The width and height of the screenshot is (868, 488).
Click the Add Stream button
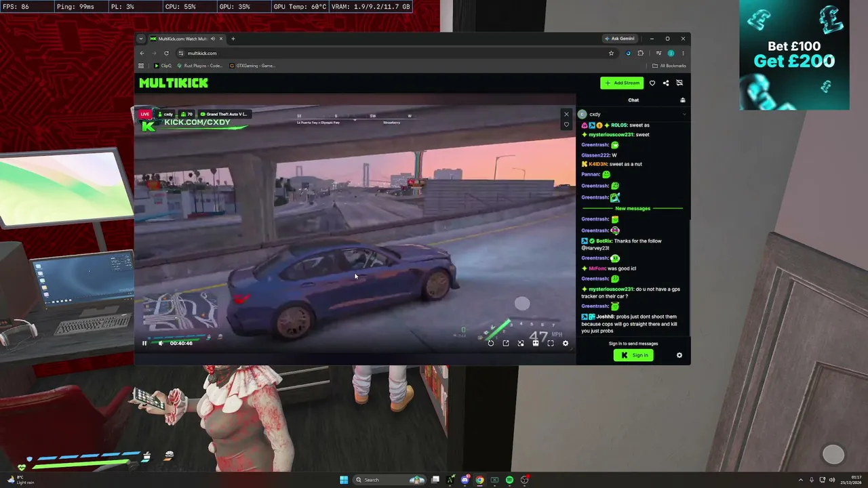click(622, 83)
